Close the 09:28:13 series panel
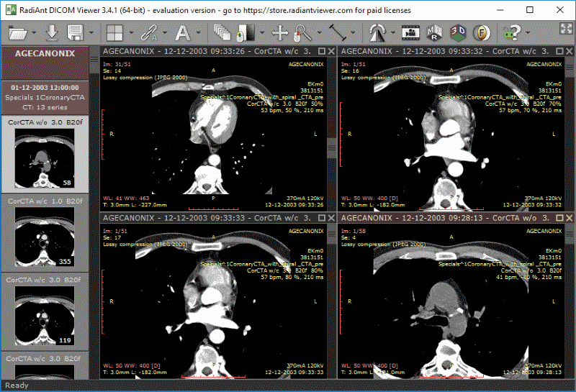Viewport: 576px width, 392px height. pos(570,218)
